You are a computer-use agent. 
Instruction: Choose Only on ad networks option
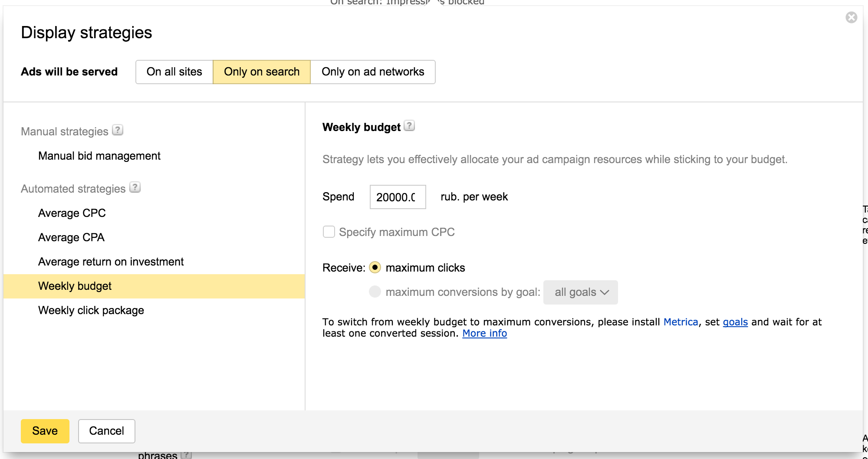point(373,72)
